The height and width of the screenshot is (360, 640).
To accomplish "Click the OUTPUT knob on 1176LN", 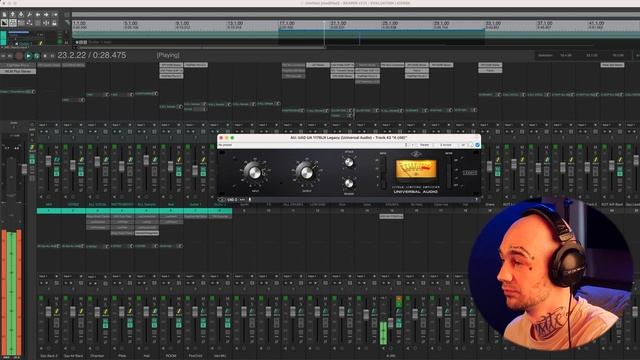I will coord(307,172).
